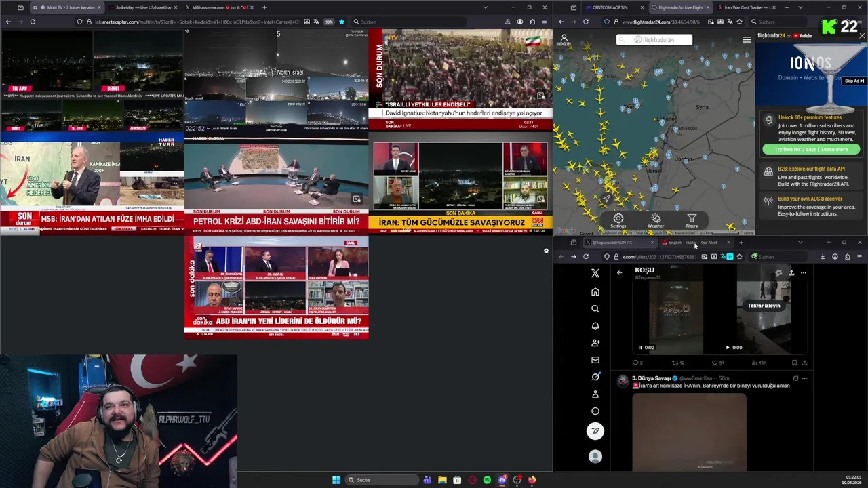This screenshot has height=488, width=868.
Task: Expand the tab list in Multi TV window
Action: pyautogui.click(x=485, y=7)
